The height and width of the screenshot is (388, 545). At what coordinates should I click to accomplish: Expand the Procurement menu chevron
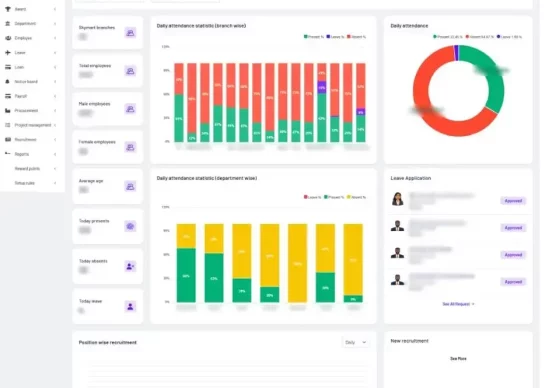coord(55,111)
